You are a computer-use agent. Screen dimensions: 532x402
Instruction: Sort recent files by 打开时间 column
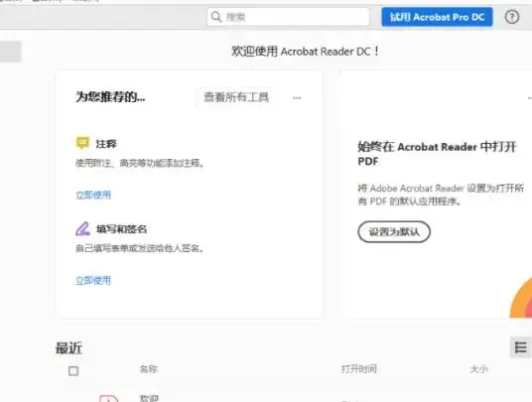[x=359, y=369]
